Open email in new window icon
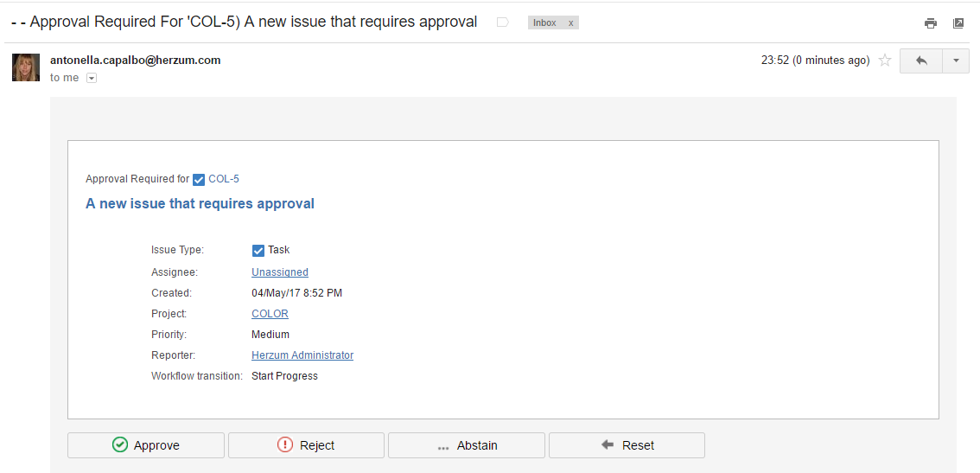 pos(958,23)
